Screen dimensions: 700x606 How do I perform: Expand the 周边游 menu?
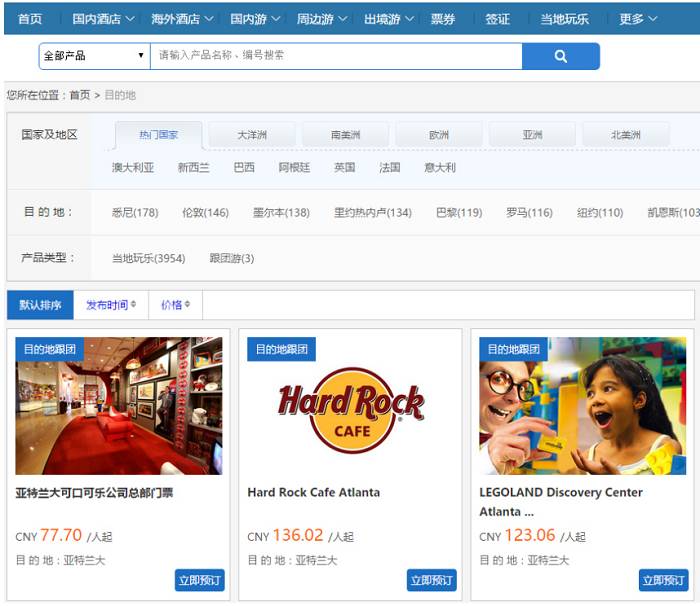click(x=321, y=19)
